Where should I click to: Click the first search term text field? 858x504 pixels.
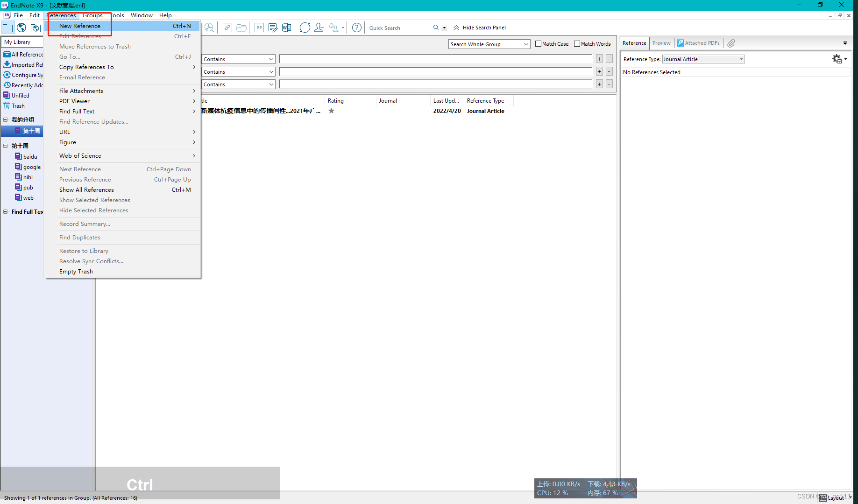tap(436, 59)
